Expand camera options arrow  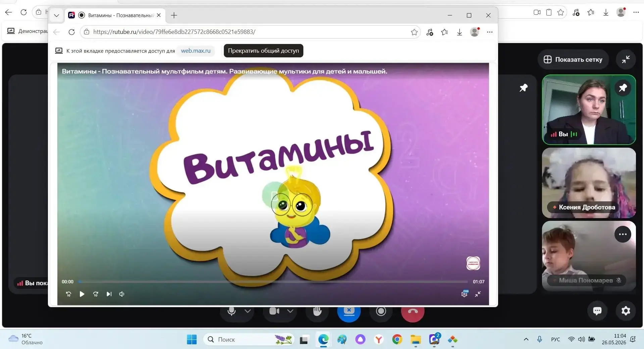pos(290,311)
